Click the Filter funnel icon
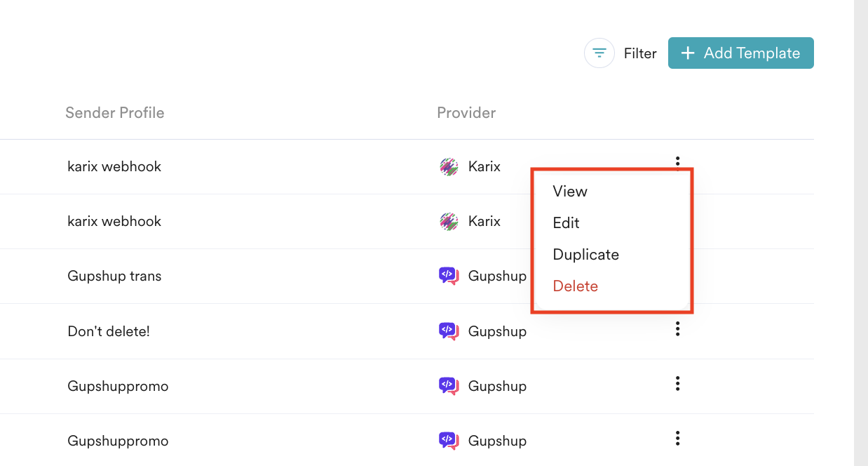The image size is (868, 466). pyautogui.click(x=599, y=53)
